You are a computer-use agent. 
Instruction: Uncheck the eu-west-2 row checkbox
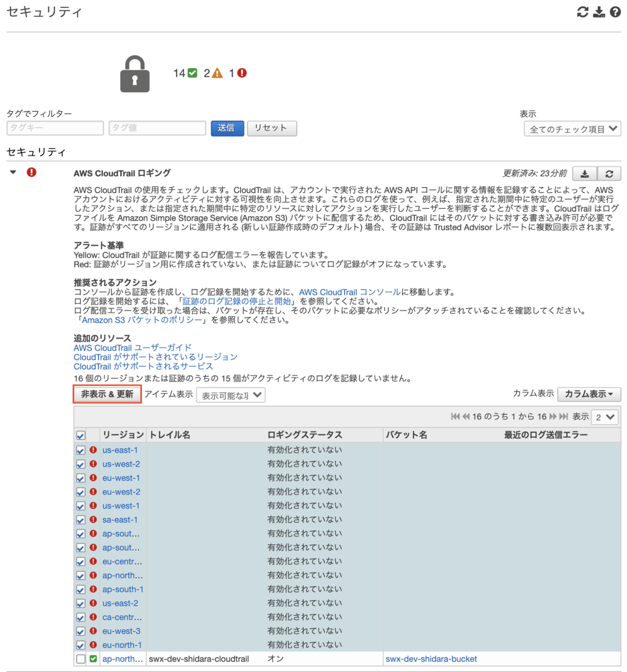pos(81,492)
